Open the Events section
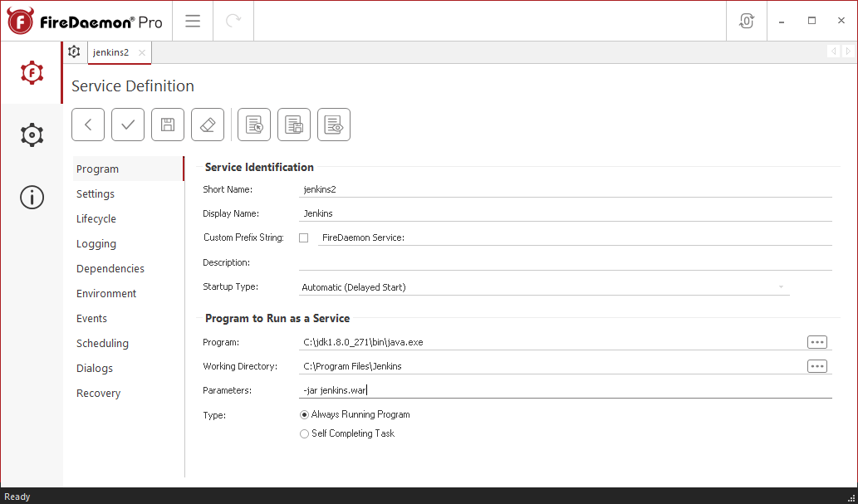858x504 pixels. coord(129,319)
